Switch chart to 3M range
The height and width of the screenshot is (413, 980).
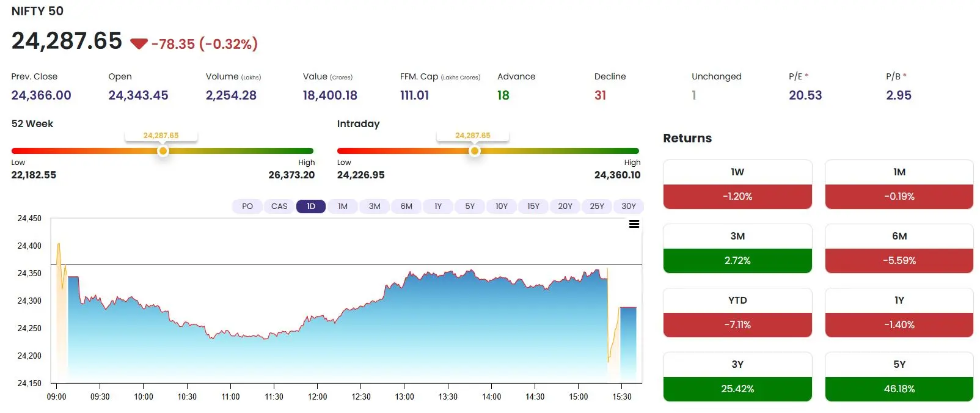pyautogui.click(x=375, y=206)
